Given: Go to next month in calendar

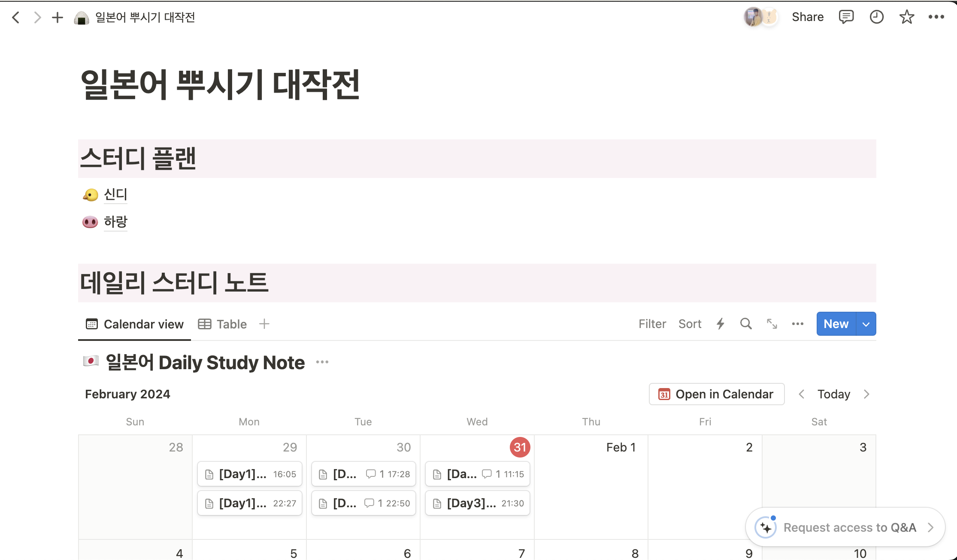Looking at the screenshot, I should tap(866, 394).
